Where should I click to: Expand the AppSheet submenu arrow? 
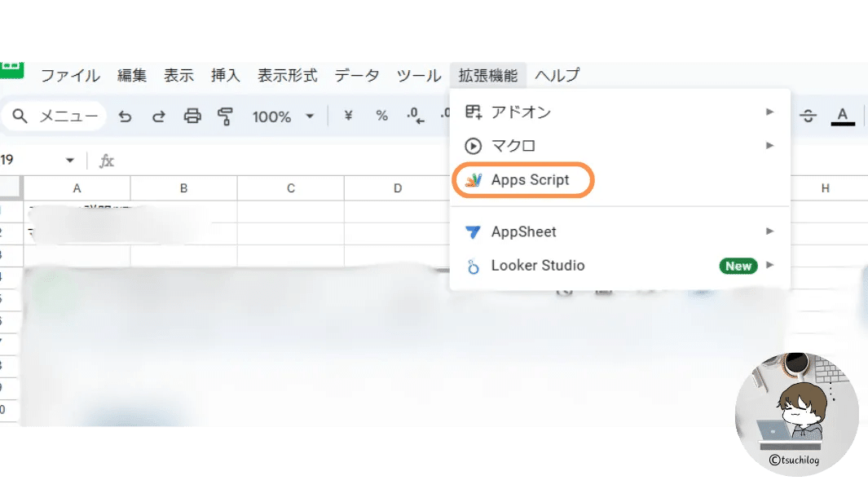(769, 231)
